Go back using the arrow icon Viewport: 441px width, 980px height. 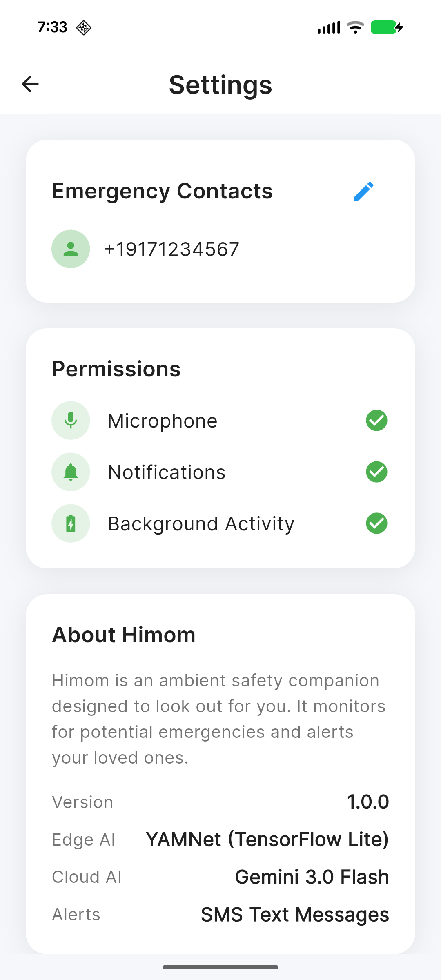[30, 84]
